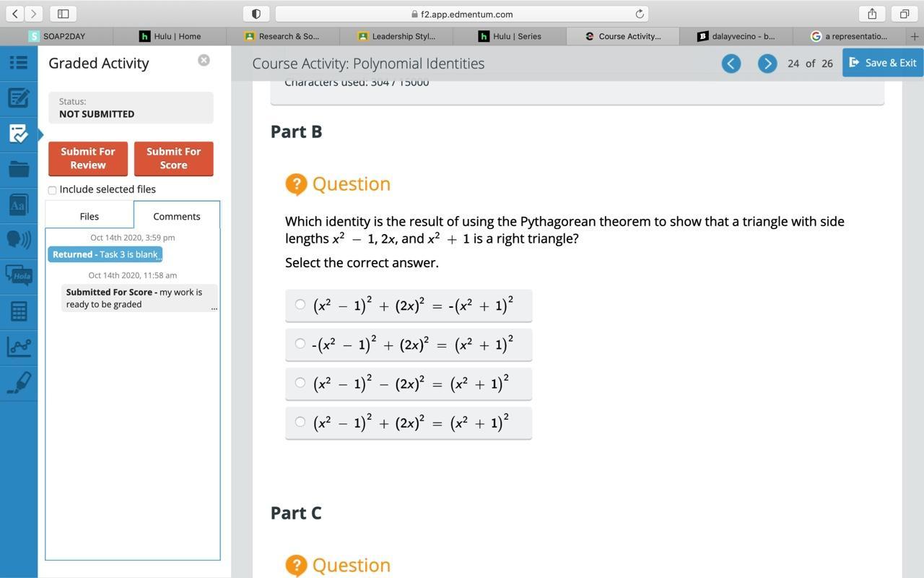Go to the previous page arrow
Viewport: 924px width, 578px height.
731,64
